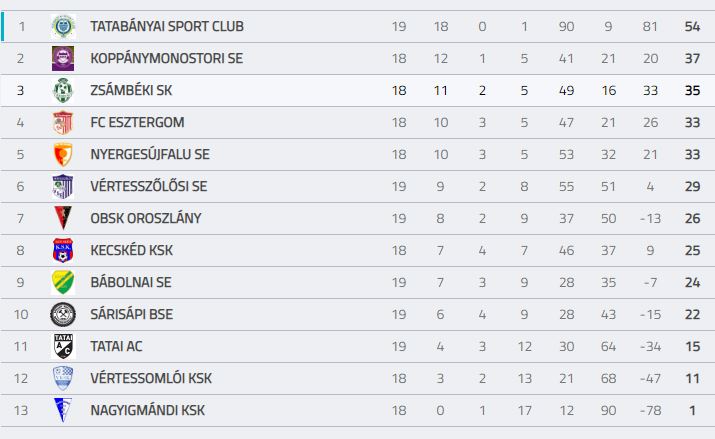Select the Bábolnai SE yellow-green badge
Image resolution: width=715 pixels, height=439 pixels.
pyautogui.click(x=63, y=282)
